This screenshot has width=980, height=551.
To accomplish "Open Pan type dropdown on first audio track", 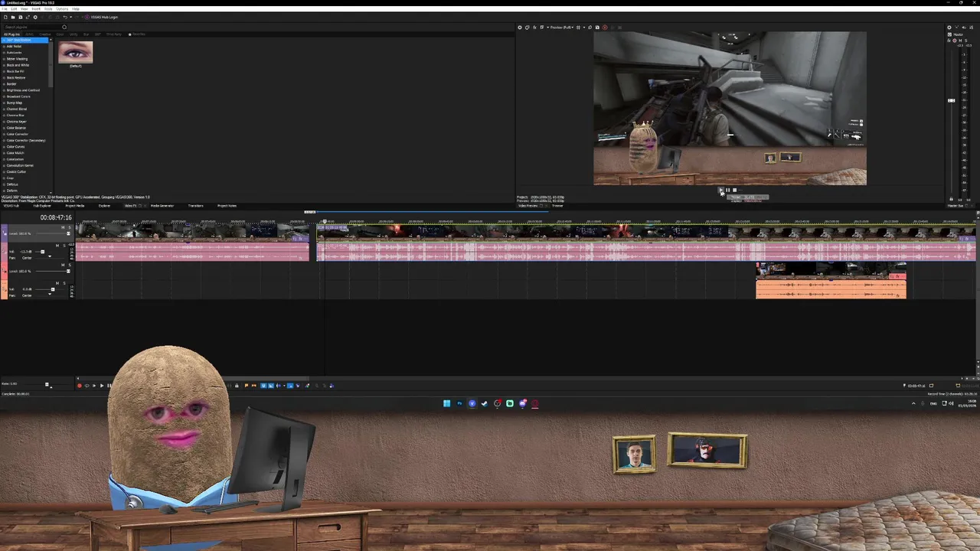I will click(x=50, y=256).
